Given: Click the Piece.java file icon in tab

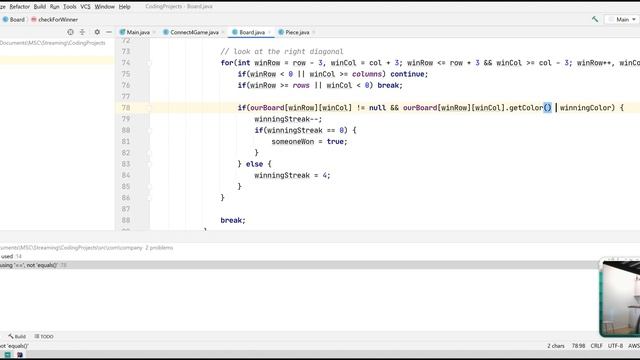Looking at the screenshot, I should point(281,32).
